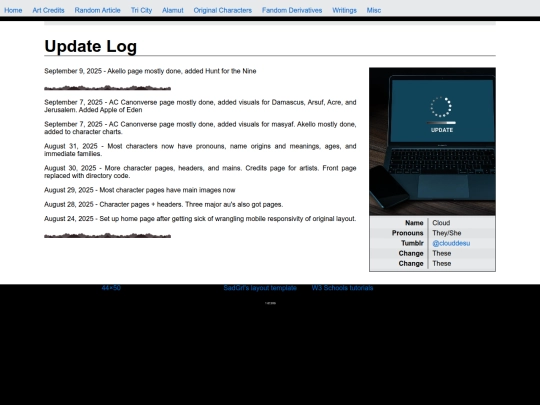Open the Fandom Derivatives menu

coord(292,10)
